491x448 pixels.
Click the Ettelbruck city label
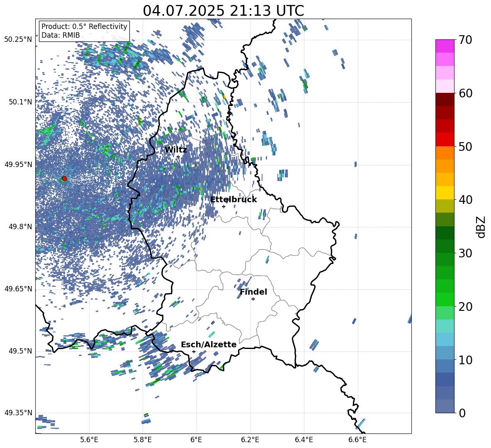click(233, 200)
